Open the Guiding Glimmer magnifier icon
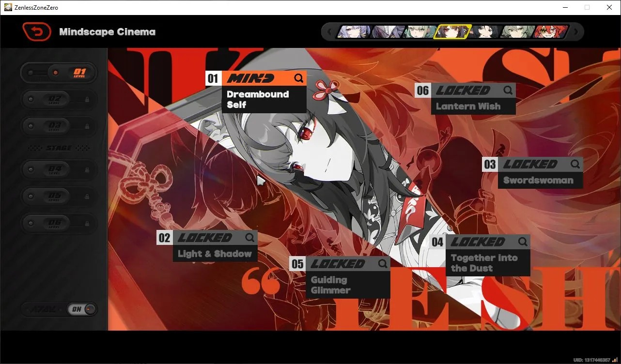 (383, 264)
